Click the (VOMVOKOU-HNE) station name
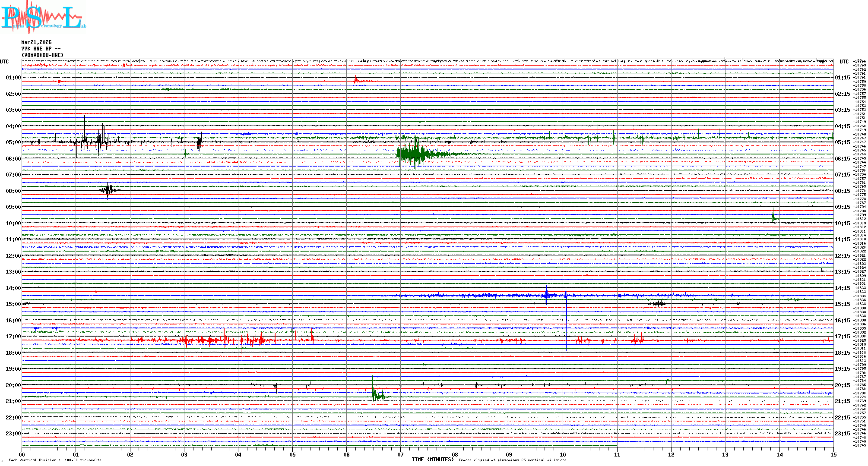This screenshot has height=466, width=868. [x=42, y=55]
